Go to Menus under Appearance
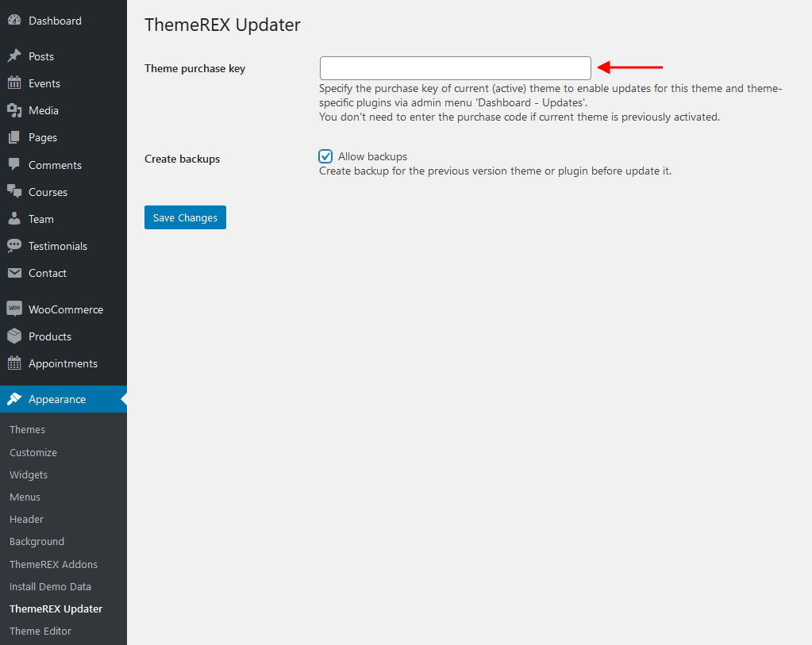 [x=25, y=497]
